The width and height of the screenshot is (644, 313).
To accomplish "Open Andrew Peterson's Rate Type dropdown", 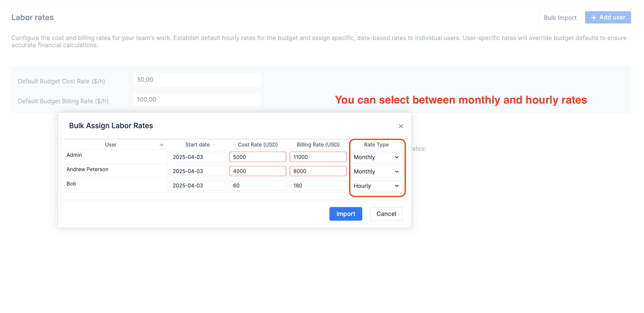I will pyautogui.click(x=376, y=171).
